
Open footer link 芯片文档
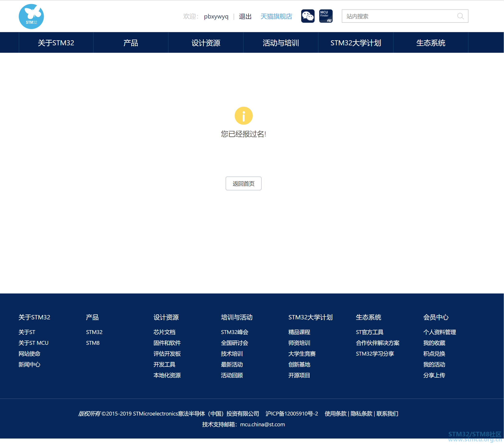pos(164,332)
